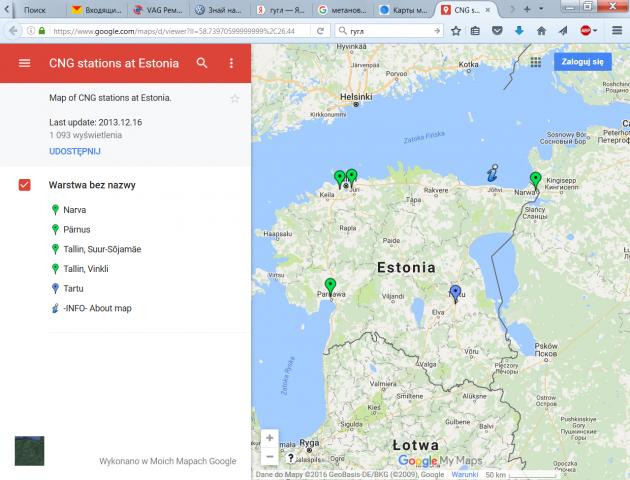Go to home page with house icon

541,31
